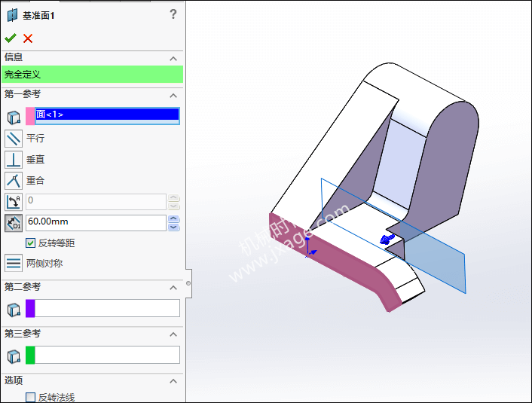The width and height of the screenshot is (532, 403).
Task: Click the third reference selection box
Action: tap(107, 355)
